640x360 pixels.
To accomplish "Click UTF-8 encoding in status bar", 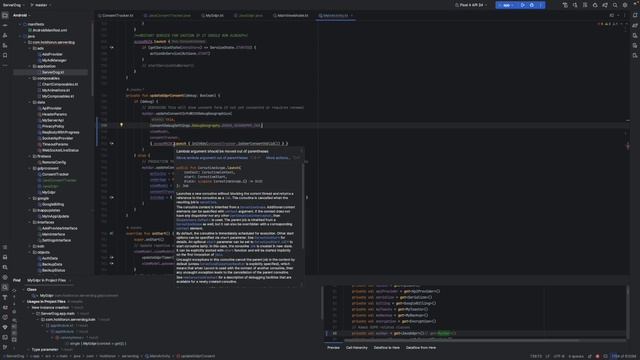I will point(558,356).
